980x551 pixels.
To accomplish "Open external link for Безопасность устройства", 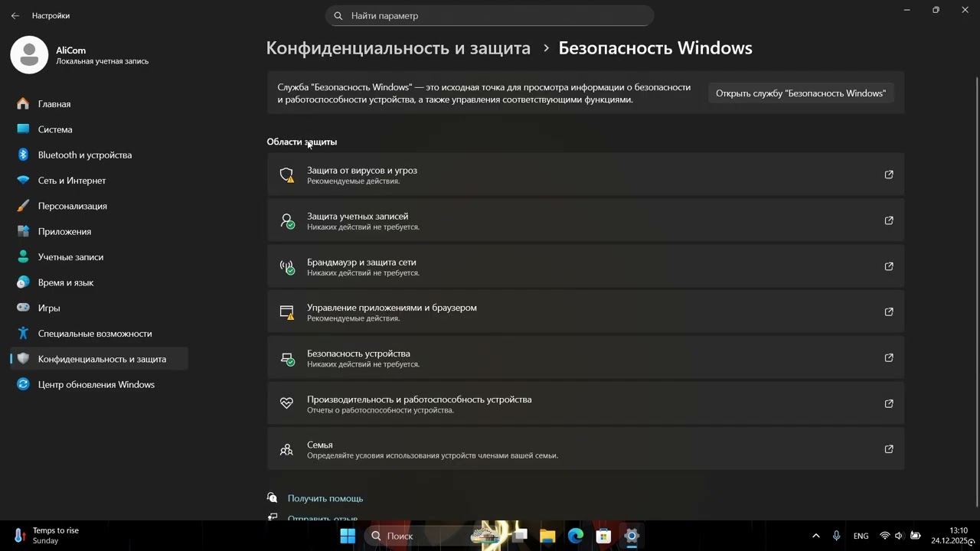I will tap(889, 357).
